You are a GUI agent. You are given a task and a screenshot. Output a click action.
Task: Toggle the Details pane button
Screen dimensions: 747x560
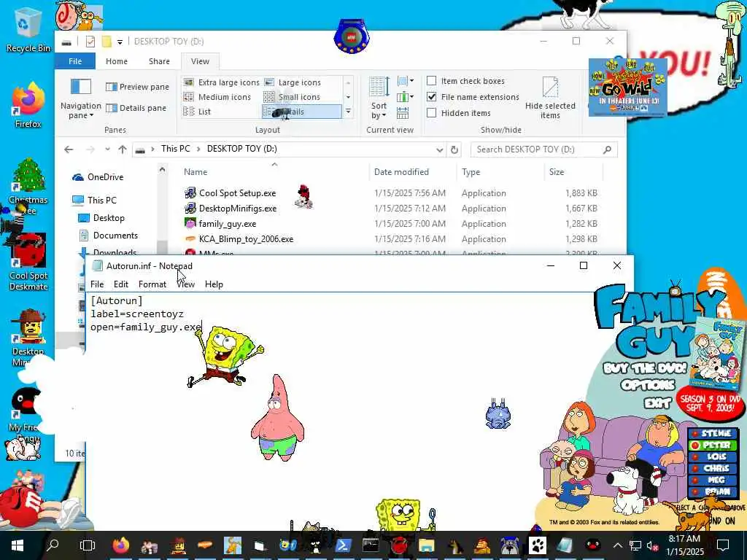coord(136,108)
